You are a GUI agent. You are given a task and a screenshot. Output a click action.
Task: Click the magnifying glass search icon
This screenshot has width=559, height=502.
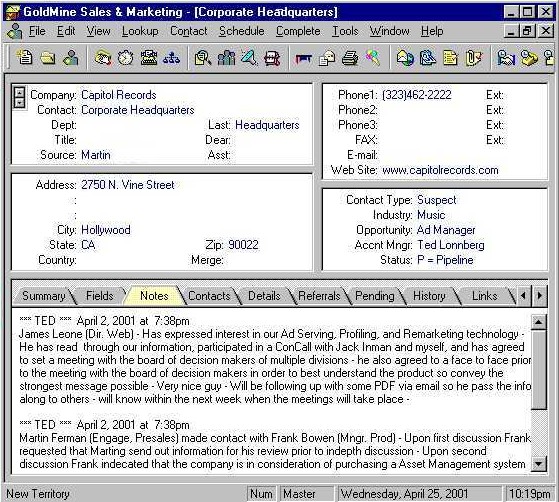tap(203, 57)
